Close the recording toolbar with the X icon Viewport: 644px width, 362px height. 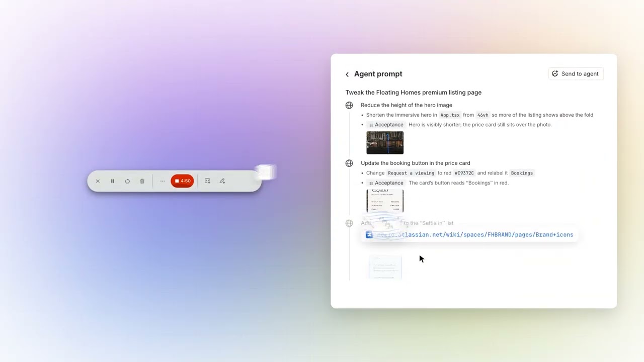98,181
